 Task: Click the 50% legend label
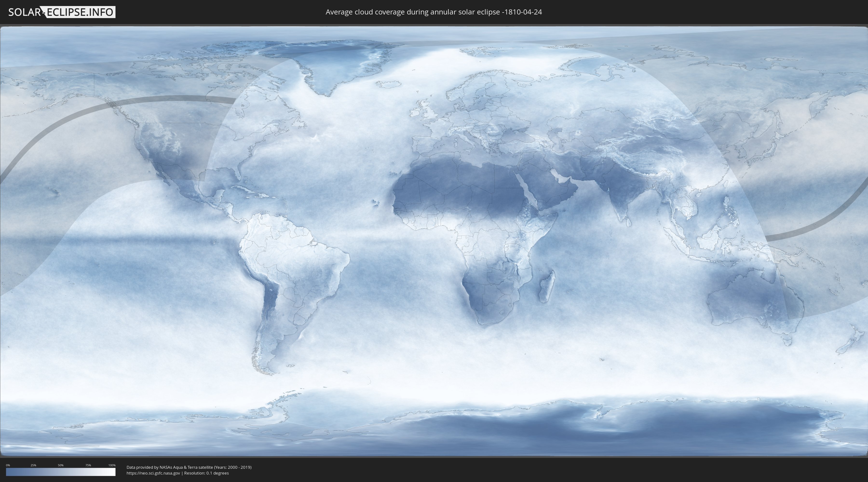pyautogui.click(x=61, y=465)
